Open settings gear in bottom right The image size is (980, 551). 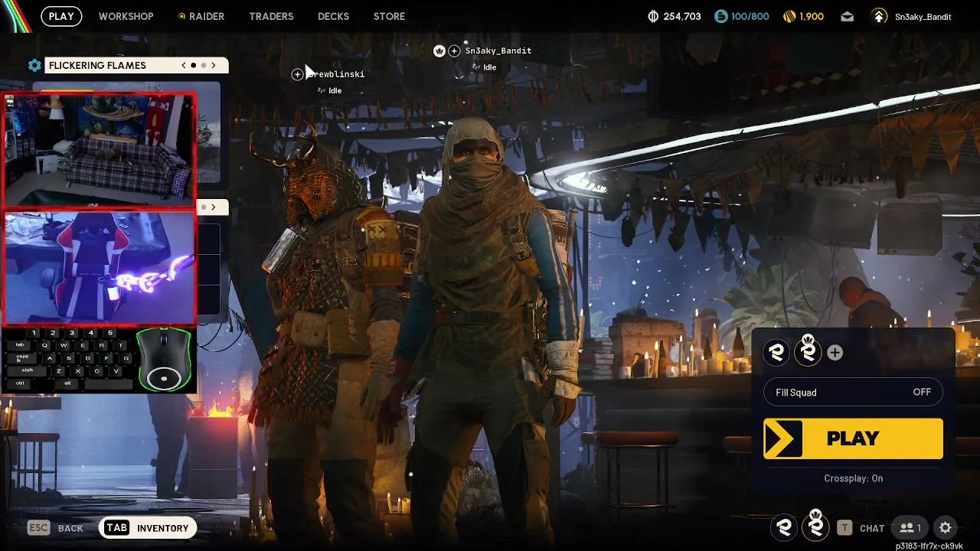coord(946,527)
